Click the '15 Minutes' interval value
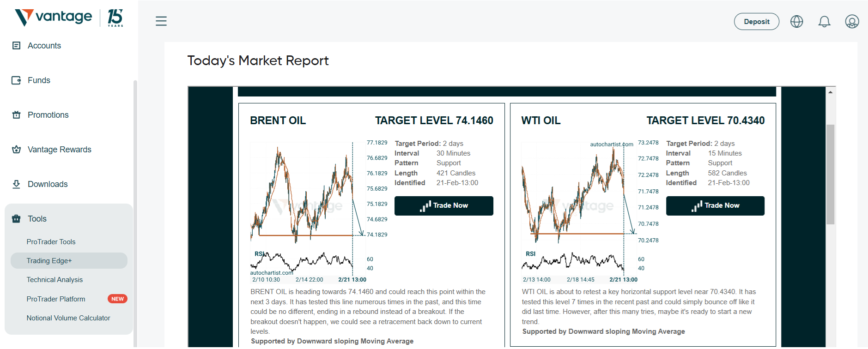Screen dimensions: 868x349 tap(725, 153)
